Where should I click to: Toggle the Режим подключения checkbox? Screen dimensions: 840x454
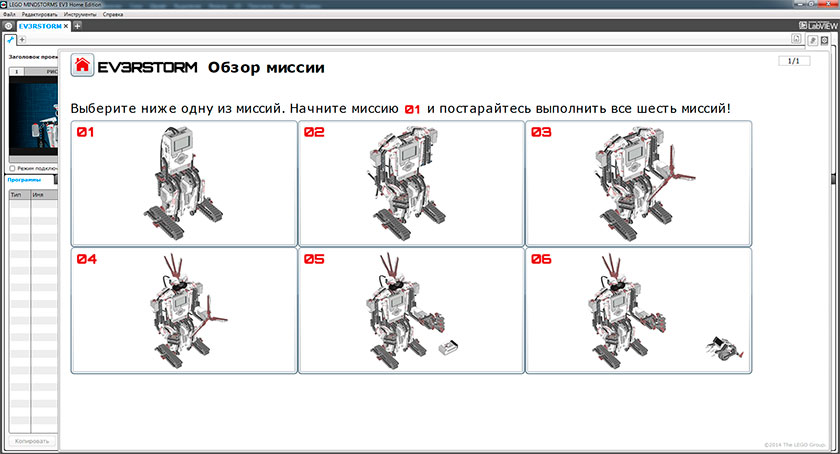[12, 168]
